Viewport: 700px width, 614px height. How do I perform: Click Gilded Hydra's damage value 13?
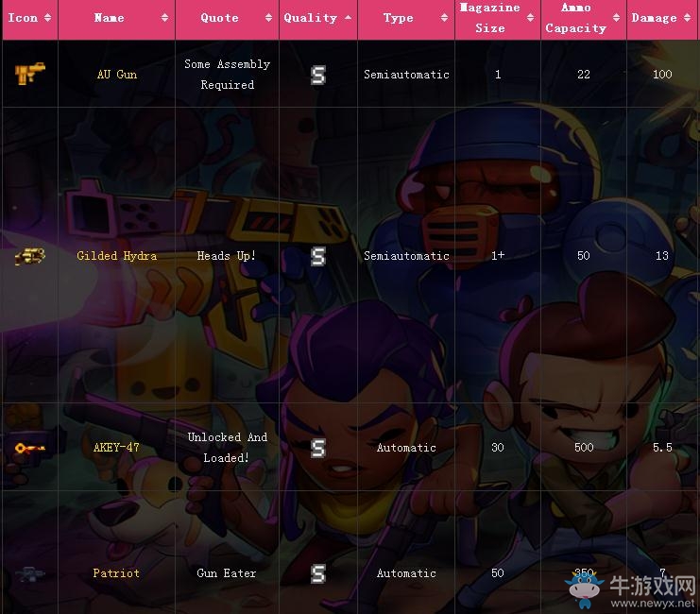pyautogui.click(x=662, y=256)
